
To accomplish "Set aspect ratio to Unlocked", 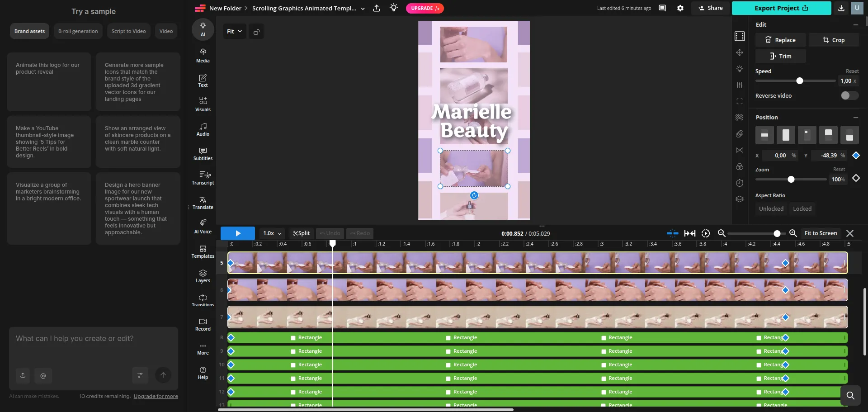I will (x=771, y=208).
